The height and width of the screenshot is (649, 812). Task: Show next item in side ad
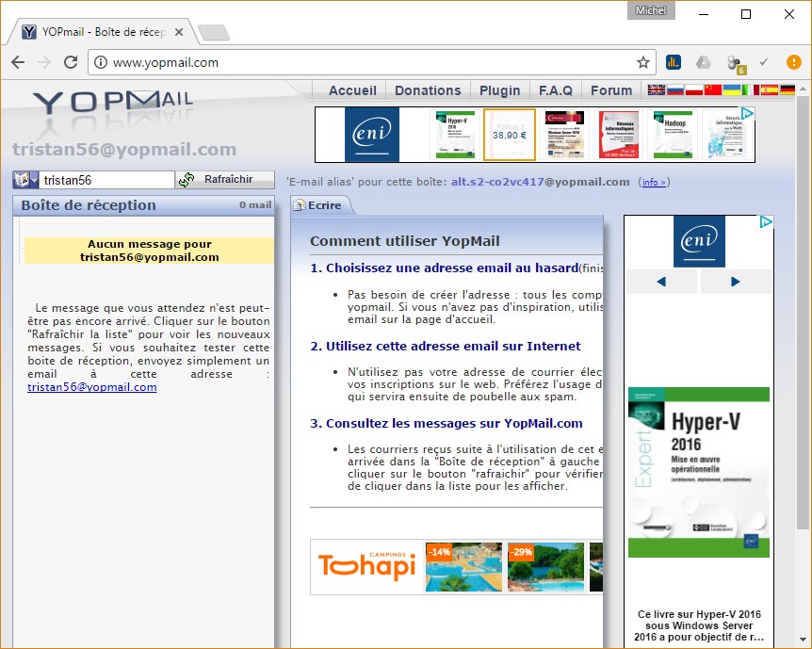(736, 282)
